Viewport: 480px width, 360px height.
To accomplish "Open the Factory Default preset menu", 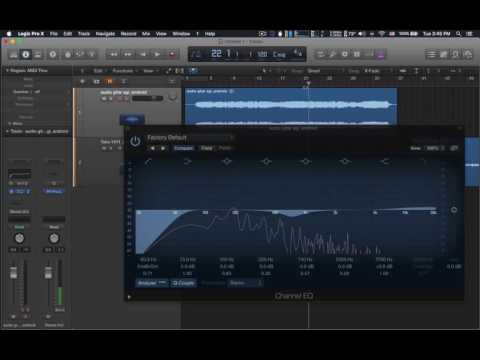I will pyautogui.click(x=191, y=137).
